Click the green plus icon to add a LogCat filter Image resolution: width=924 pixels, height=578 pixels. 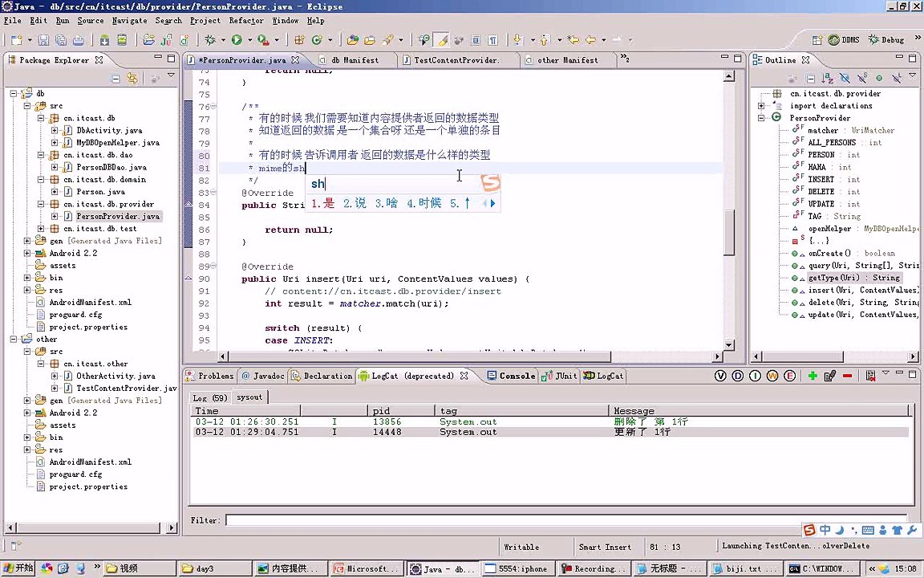(813, 376)
